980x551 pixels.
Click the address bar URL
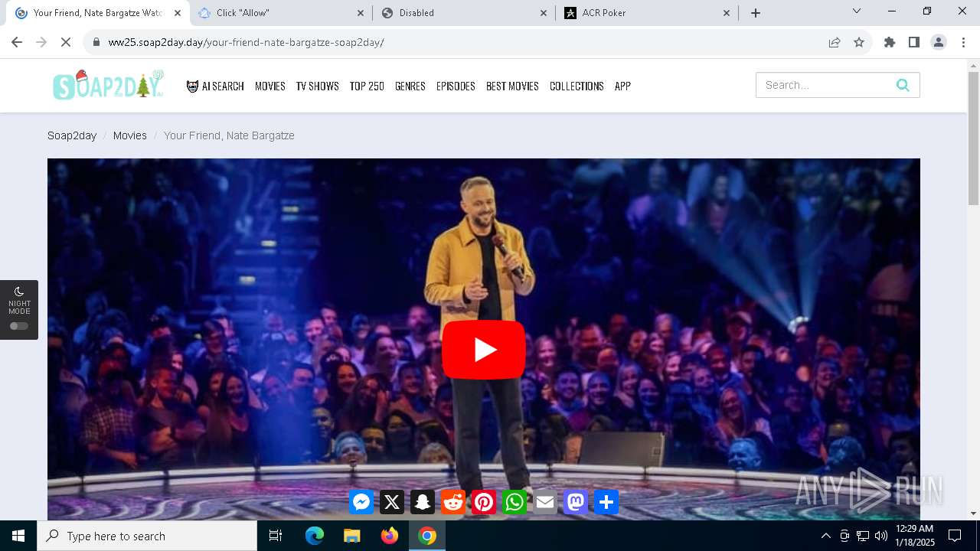tap(246, 42)
